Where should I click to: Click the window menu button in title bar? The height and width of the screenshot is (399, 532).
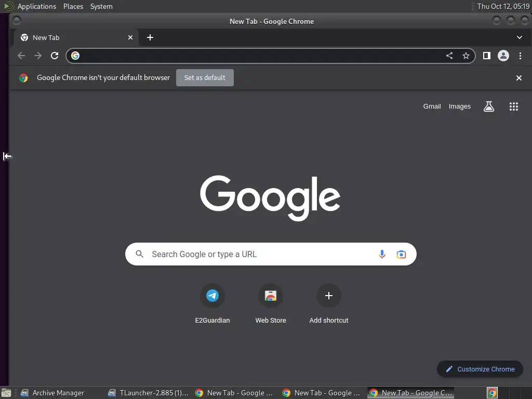(16, 21)
